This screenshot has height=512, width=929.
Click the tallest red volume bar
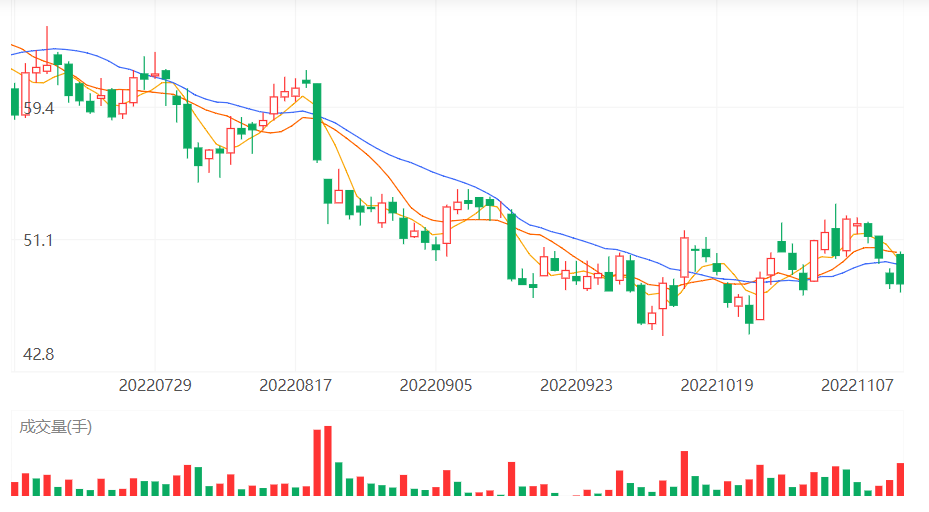click(327, 461)
